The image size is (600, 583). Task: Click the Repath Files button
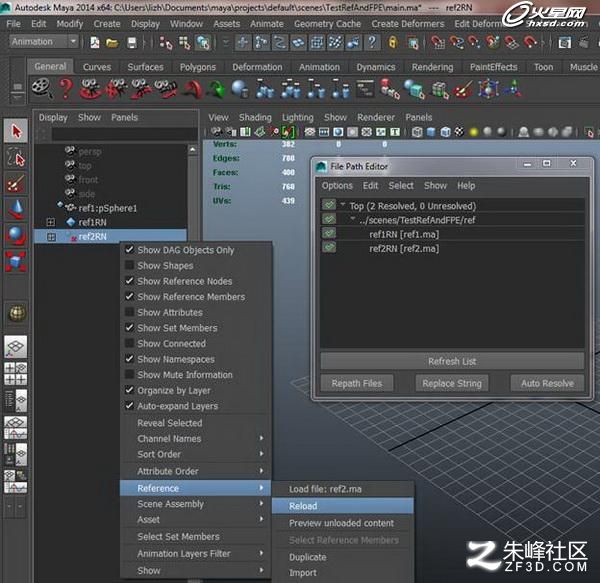click(357, 383)
